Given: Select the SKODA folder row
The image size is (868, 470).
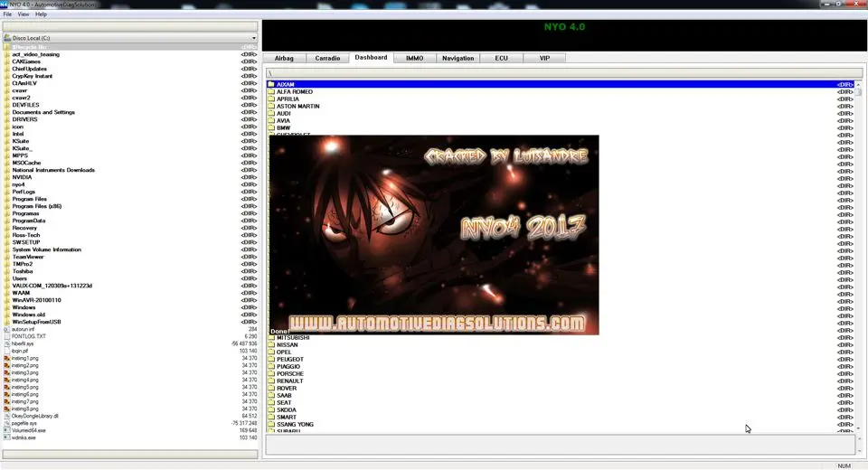Looking at the screenshot, I should click(561, 409).
